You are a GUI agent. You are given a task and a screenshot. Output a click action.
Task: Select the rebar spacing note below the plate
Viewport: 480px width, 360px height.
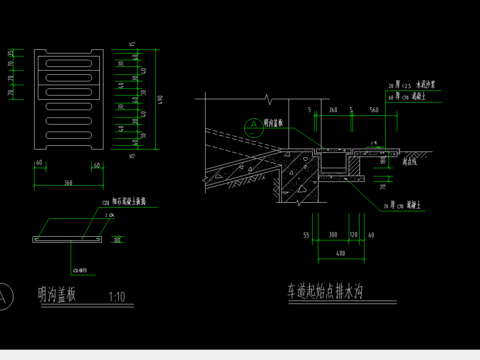80,271
